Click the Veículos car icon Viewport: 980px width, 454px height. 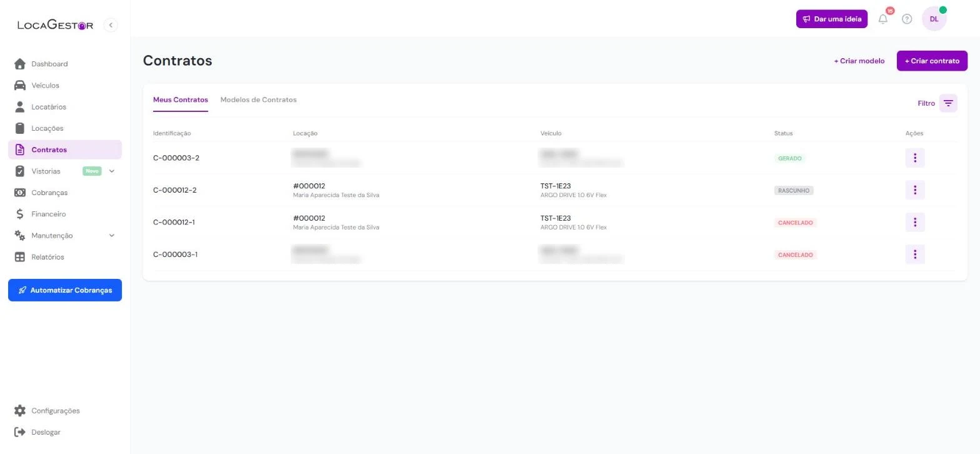pyautogui.click(x=20, y=85)
